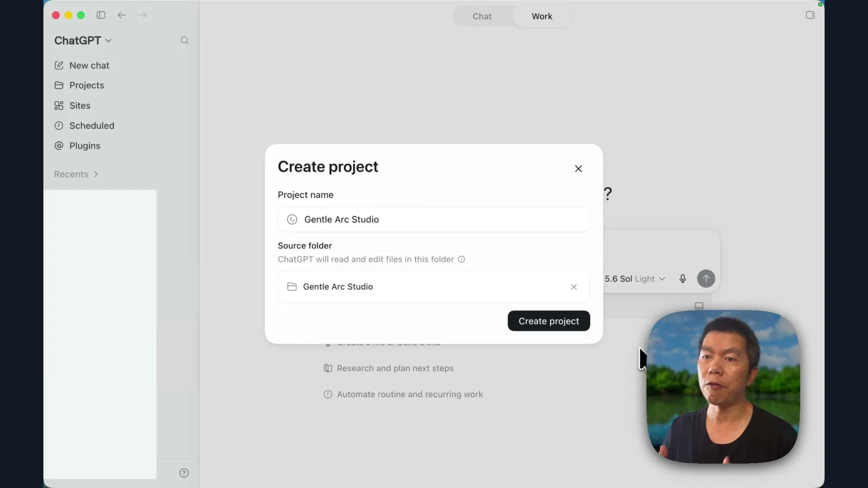Expand the Recents list
Viewport: 868px width, 488px height.
[x=76, y=174]
